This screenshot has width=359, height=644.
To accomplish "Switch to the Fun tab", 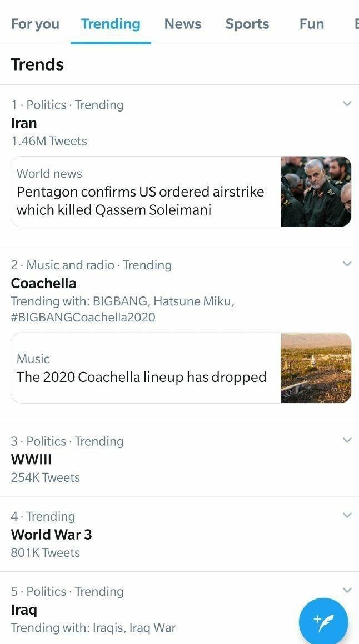I will pos(312,24).
